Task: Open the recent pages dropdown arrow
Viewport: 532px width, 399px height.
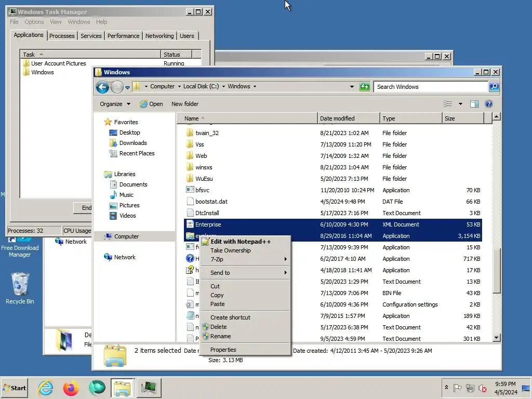Action: click(x=128, y=87)
